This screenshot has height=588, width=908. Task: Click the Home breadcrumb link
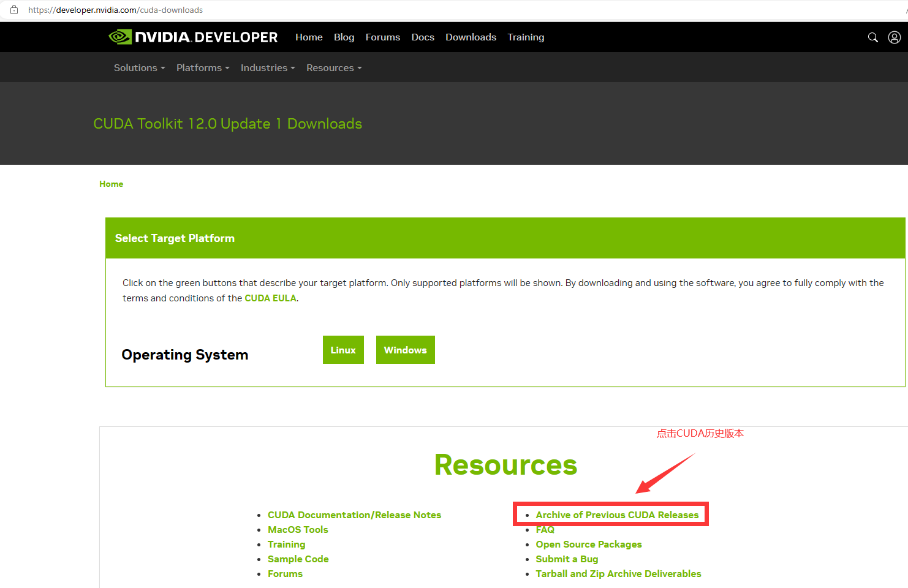coord(111,184)
